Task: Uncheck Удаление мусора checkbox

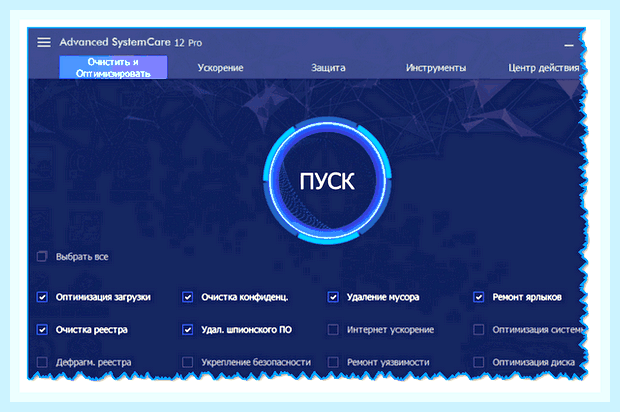Action: [333, 297]
